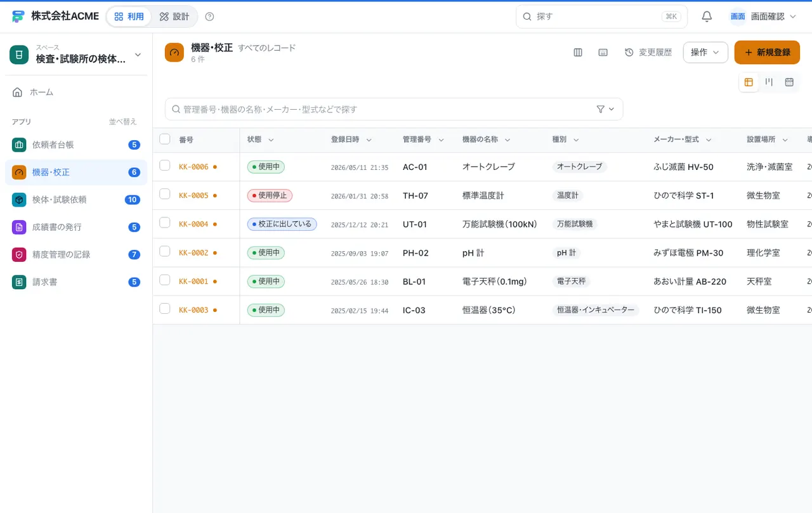Image resolution: width=812 pixels, height=513 pixels.
Task: Check the box for row KK-0005
Action: tap(165, 194)
